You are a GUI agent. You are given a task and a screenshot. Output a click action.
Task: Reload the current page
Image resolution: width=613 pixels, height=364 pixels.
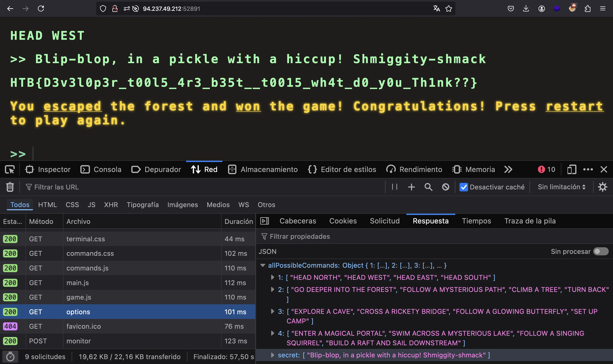(41, 9)
